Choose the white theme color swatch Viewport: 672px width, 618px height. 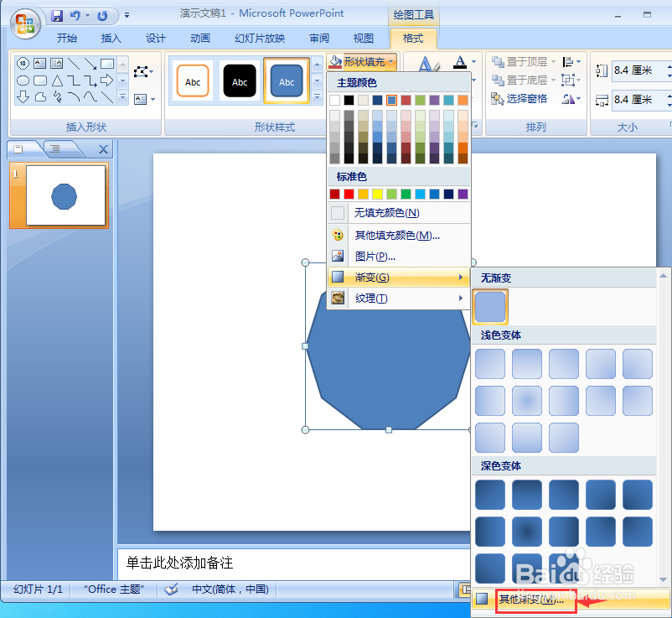point(334,100)
